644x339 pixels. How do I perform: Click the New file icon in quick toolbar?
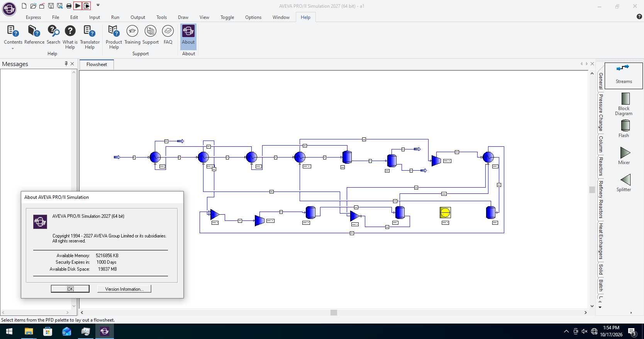click(x=24, y=6)
